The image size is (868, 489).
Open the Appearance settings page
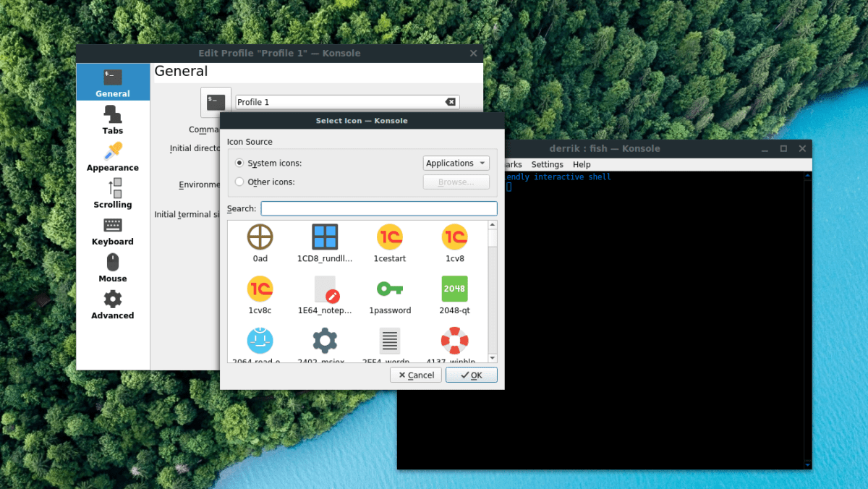point(113,156)
